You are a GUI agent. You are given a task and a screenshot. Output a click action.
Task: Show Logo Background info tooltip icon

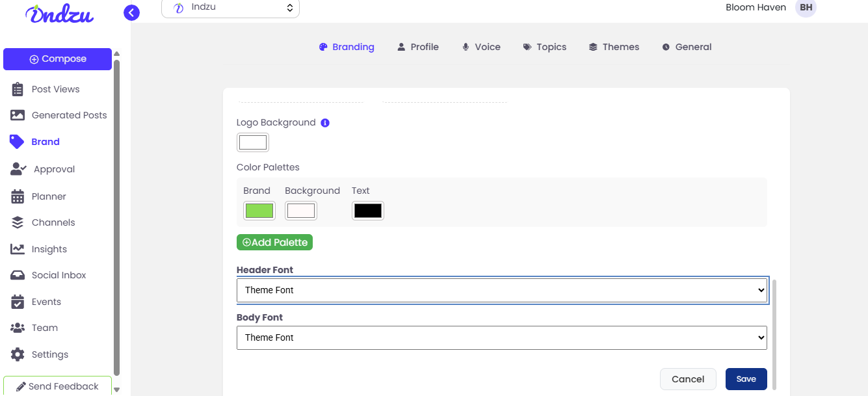click(x=325, y=123)
